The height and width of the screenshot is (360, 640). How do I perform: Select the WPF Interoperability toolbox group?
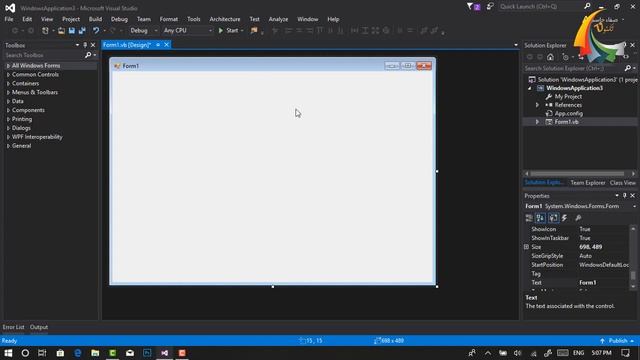(x=37, y=137)
